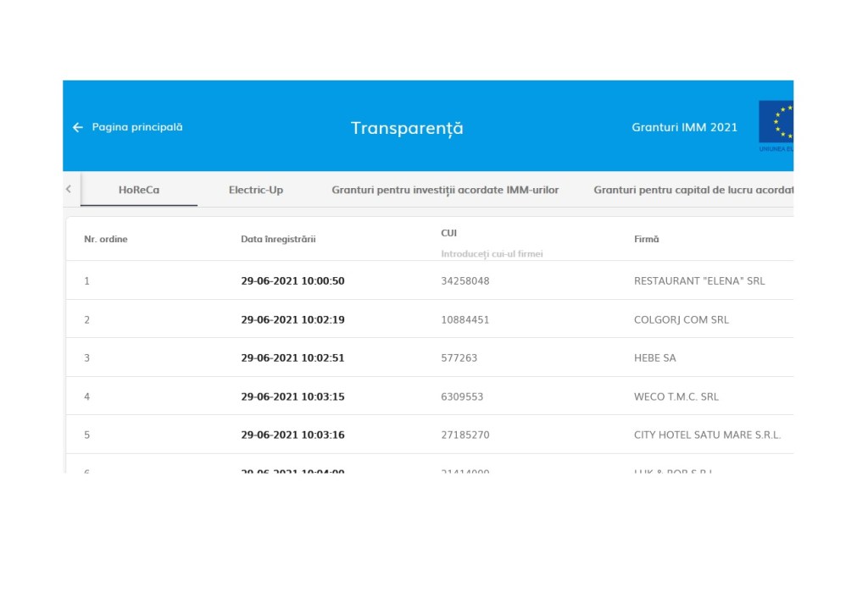Screen dimensions: 868x593
Task: Click firm WECO T.M.C. SRL
Action: 676,396
